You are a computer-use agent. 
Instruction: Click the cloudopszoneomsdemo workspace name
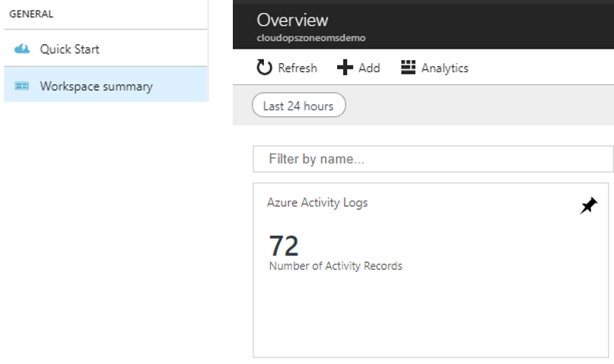(311, 38)
